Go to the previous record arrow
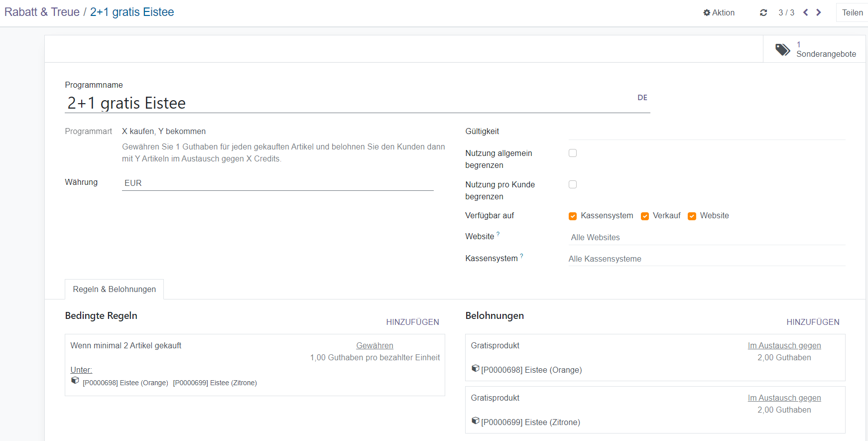This screenshot has width=868, height=441. pos(805,12)
